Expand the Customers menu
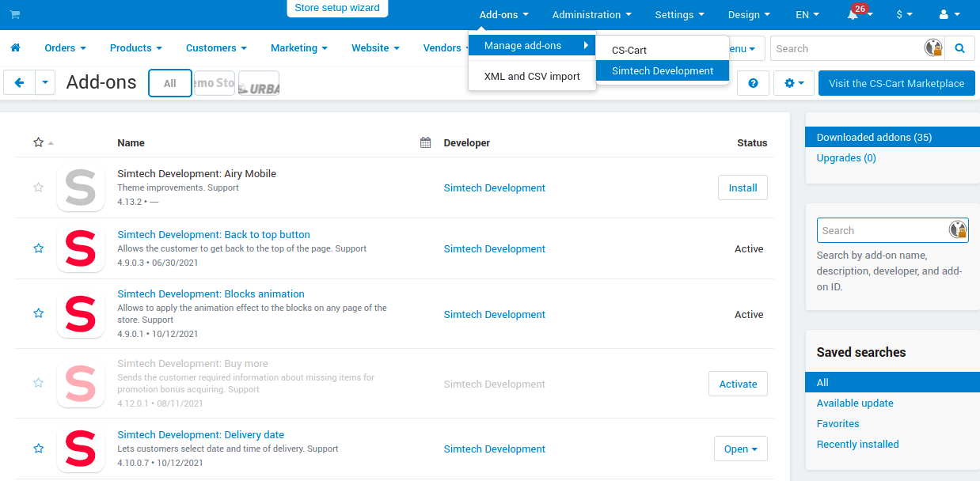The width and height of the screenshot is (980, 481). [216, 48]
